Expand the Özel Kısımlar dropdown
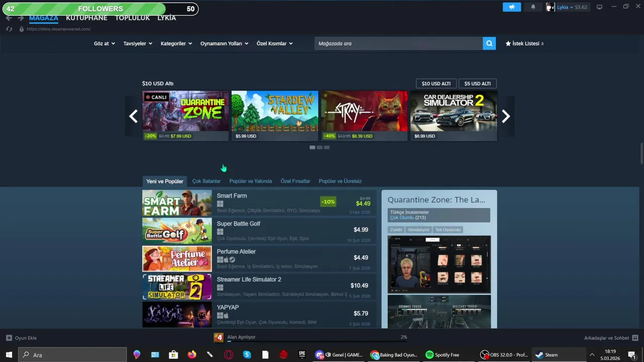Screen dimensions: 644x362 tap(275, 44)
